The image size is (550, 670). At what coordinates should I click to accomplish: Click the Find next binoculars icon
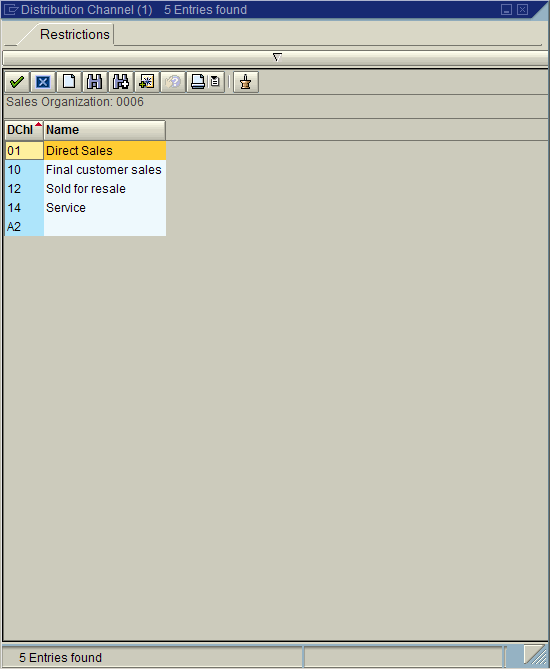click(121, 82)
